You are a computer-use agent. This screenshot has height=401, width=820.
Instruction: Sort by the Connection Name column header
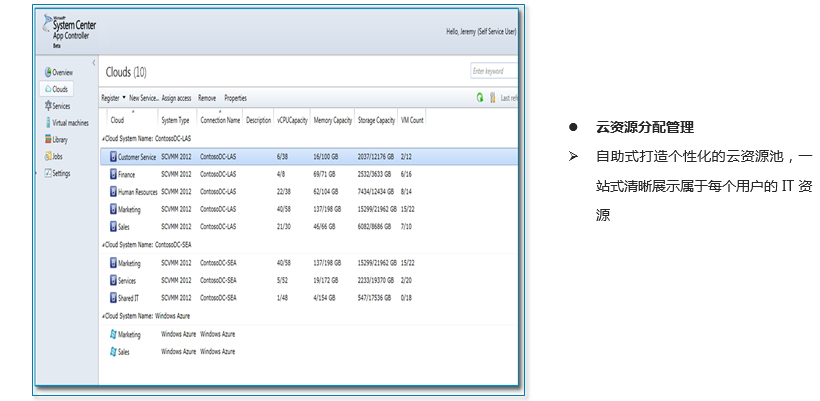pos(220,120)
